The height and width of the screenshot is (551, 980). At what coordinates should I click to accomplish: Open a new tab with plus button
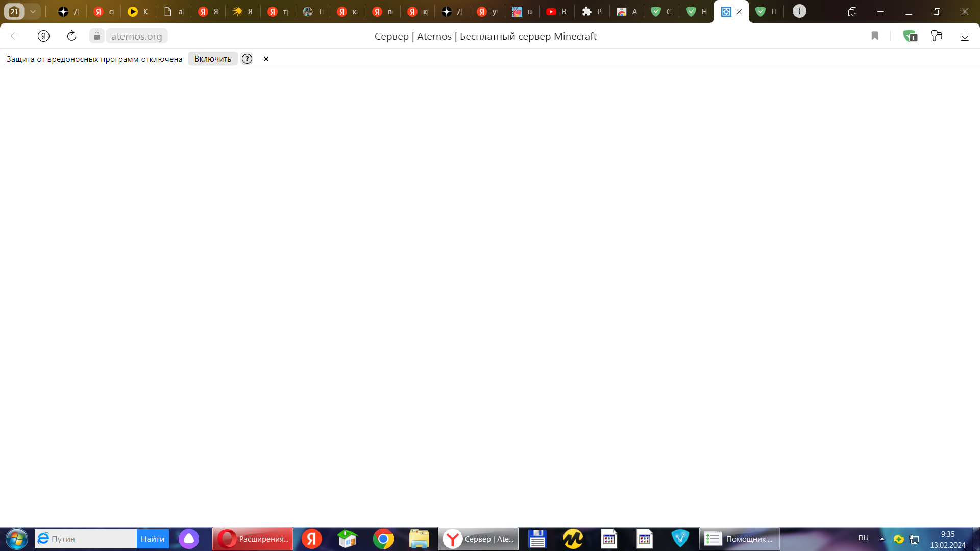pos(799,11)
